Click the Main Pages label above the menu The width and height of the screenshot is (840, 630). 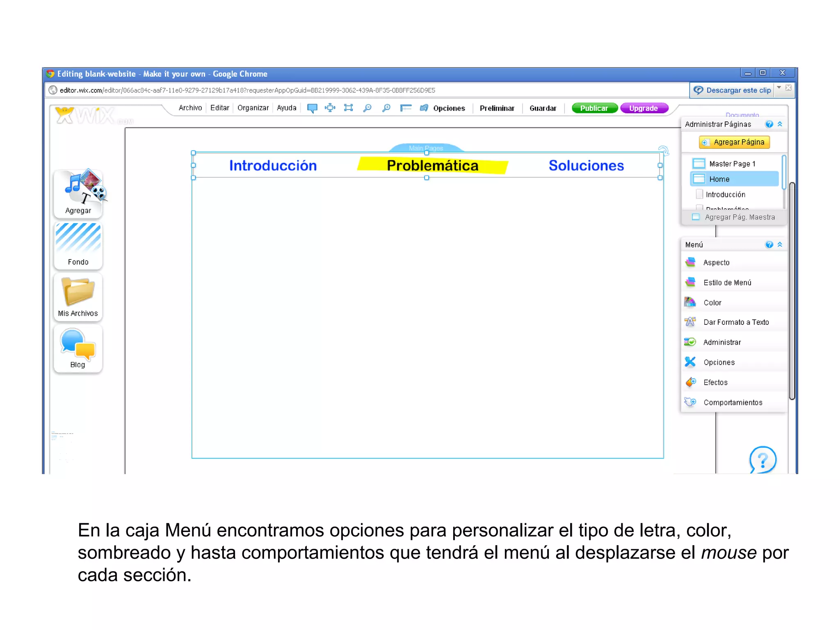426,148
